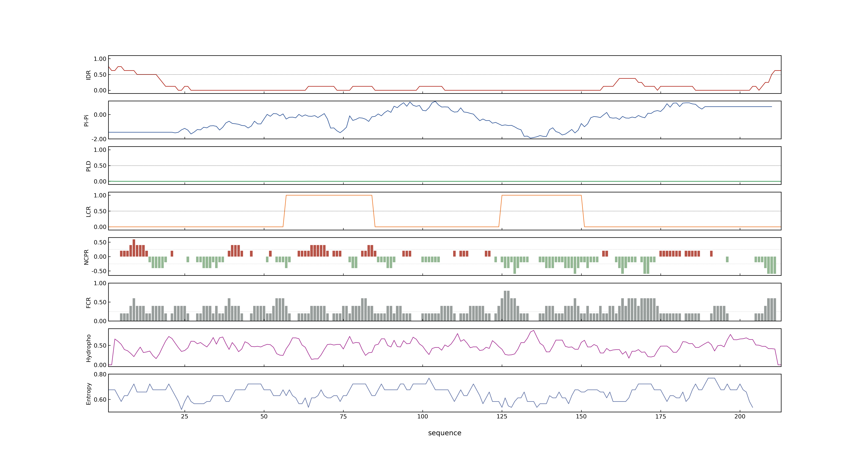The width and height of the screenshot is (868, 463).
Task: Click the 1.00 tick on LCR axis
Action: (100, 195)
